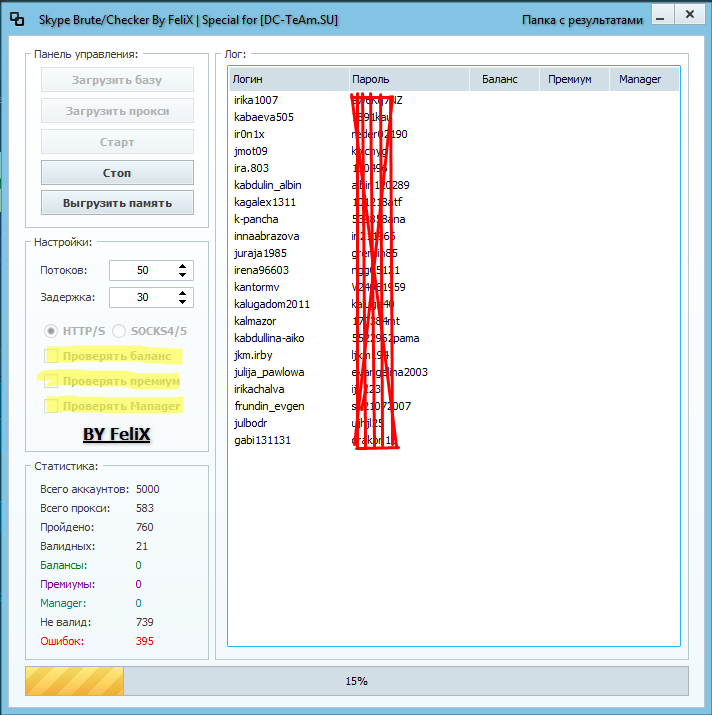Toggle the Проверять Manager checkbox

point(52,406)
